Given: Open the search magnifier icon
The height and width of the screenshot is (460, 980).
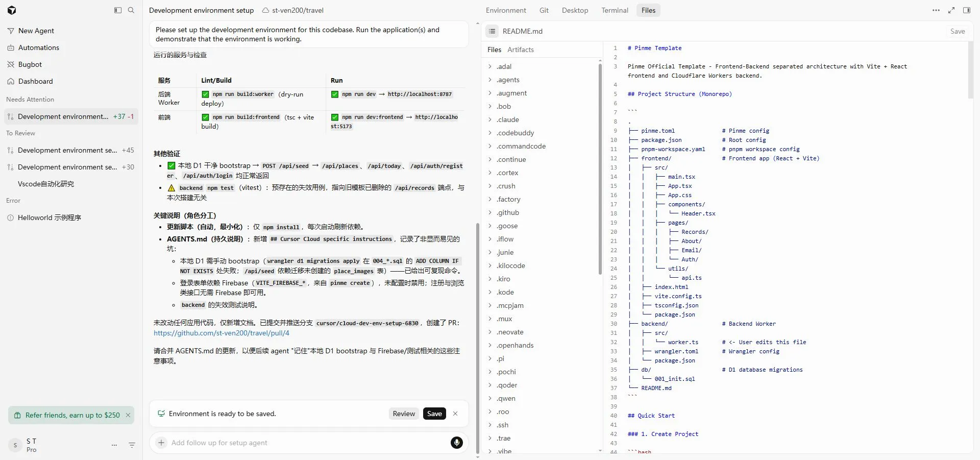Looking at the screenshot, I should [131, 10].
